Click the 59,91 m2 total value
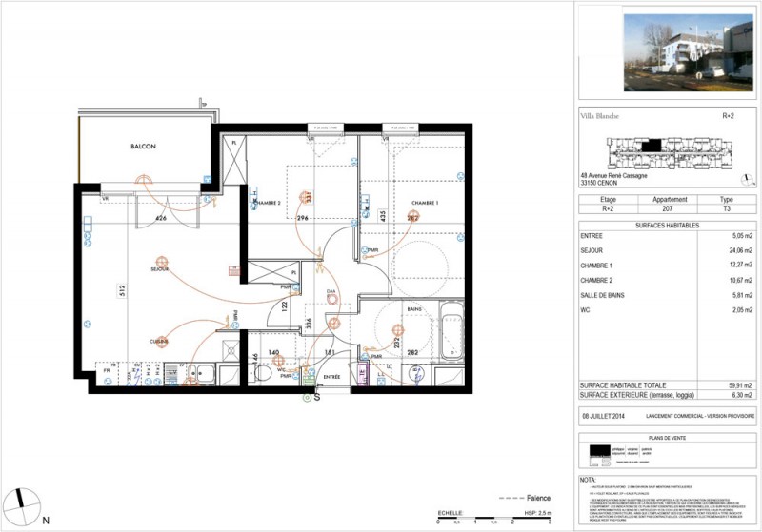 point(740,385)
